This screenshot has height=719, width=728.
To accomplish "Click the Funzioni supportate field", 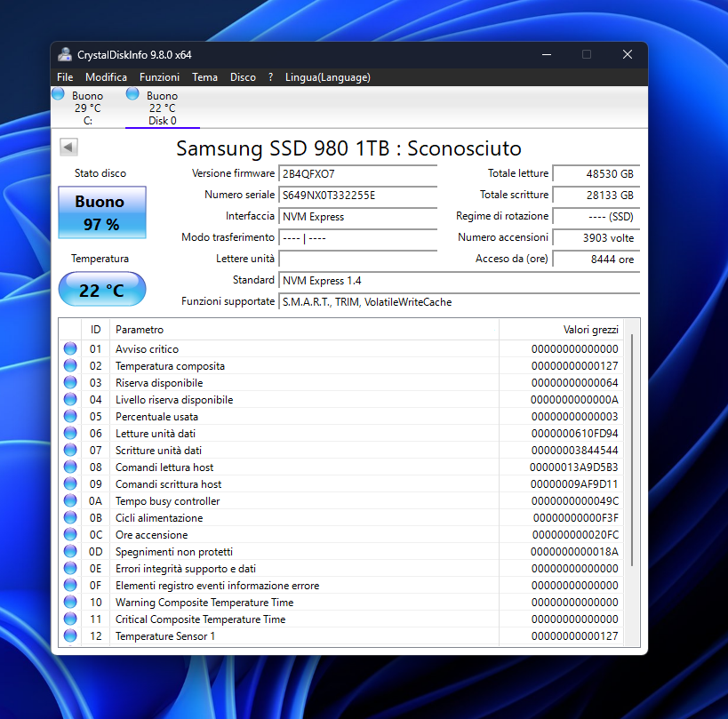I will tap(460, 301).
